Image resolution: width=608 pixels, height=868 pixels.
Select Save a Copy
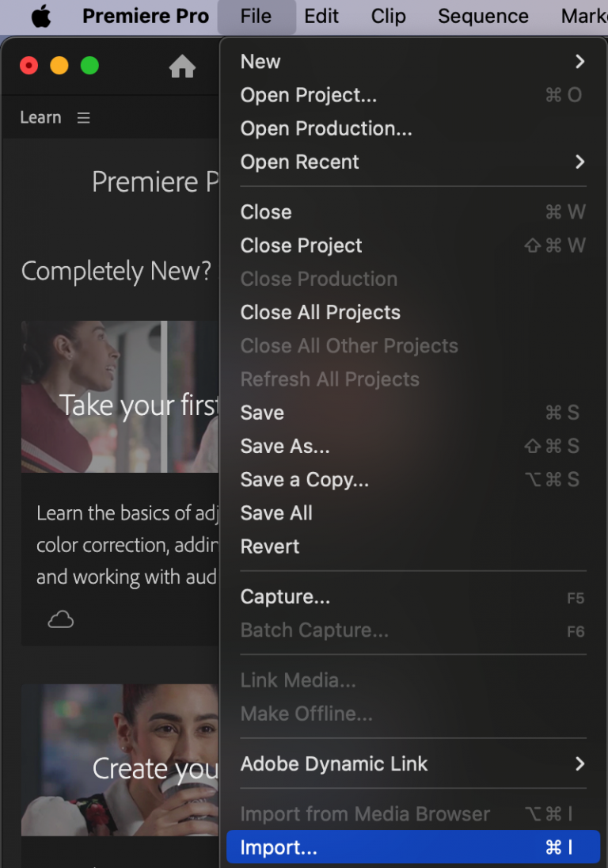pyautogui.click(x=304, y=479)
